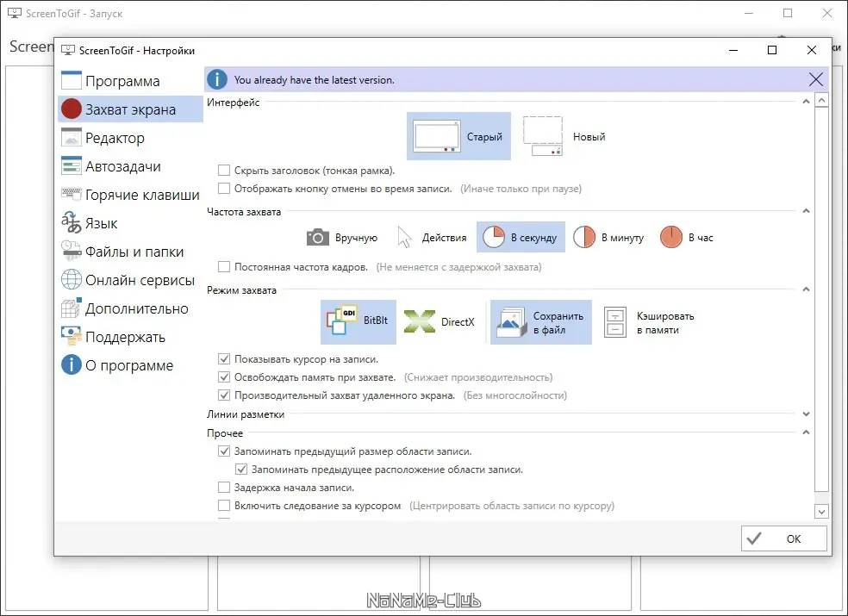848x616 pixels.
Task: Collapse the 'Интерфейс' section chevron
Action: coord(806,102)
